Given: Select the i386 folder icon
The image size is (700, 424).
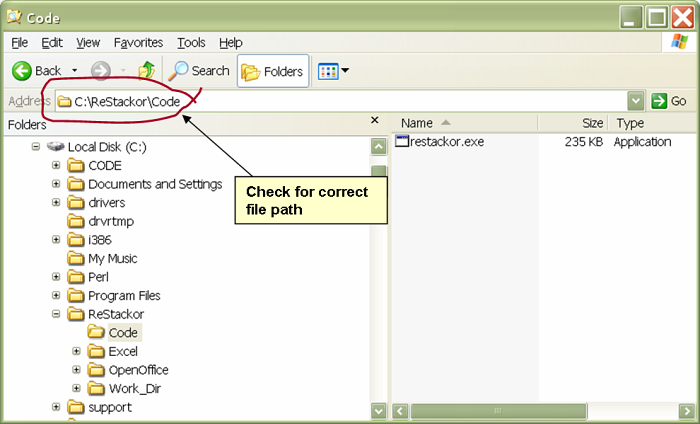Looking at the screenshot, I should coord(75,240).
